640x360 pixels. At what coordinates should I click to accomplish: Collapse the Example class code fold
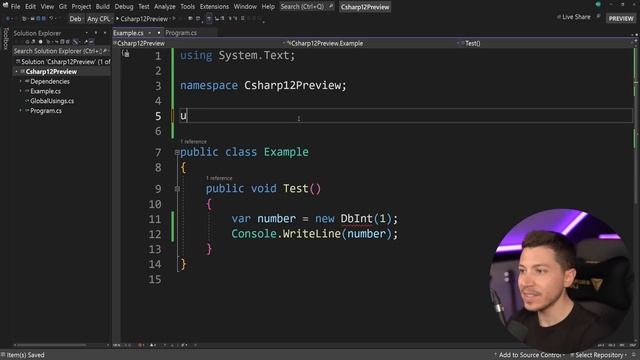point(177,152)
